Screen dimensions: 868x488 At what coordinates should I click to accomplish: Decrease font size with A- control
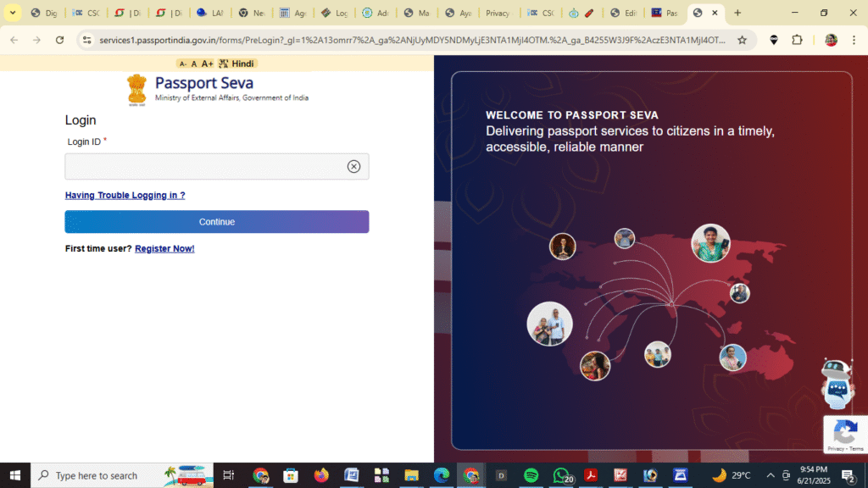pyautogui.click(x=183, y=64)
